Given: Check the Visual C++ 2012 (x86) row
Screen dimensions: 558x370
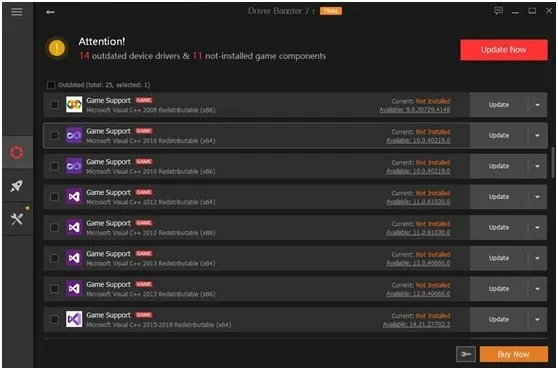Looking at the screenshot, I should point(54,227).
